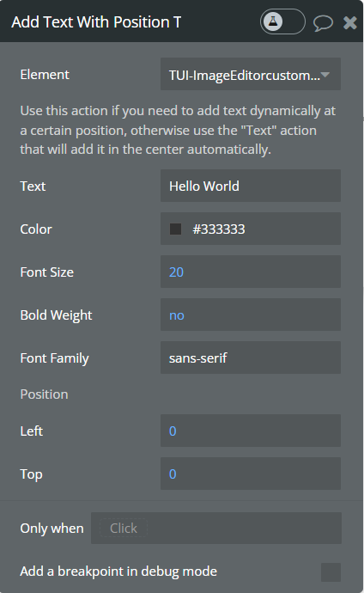Edit the Hello World text field
Screen dimensions: 364x593
251,186
